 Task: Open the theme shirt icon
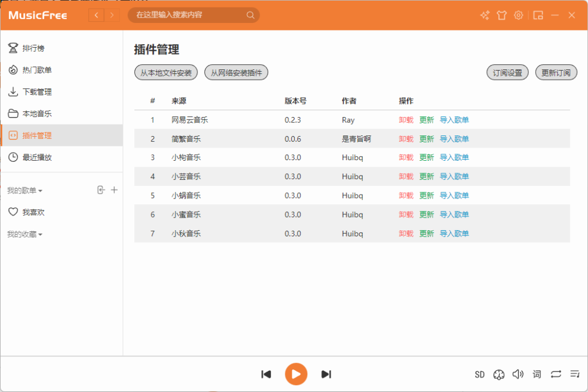tap(501, 15)
